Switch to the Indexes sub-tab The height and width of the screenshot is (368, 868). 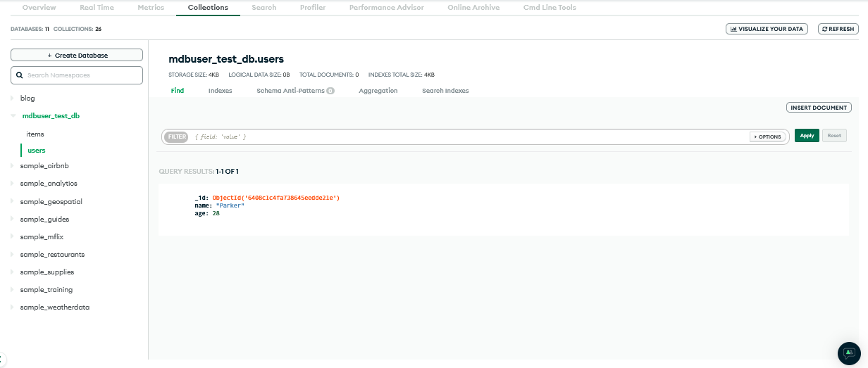tap(221, 91)
